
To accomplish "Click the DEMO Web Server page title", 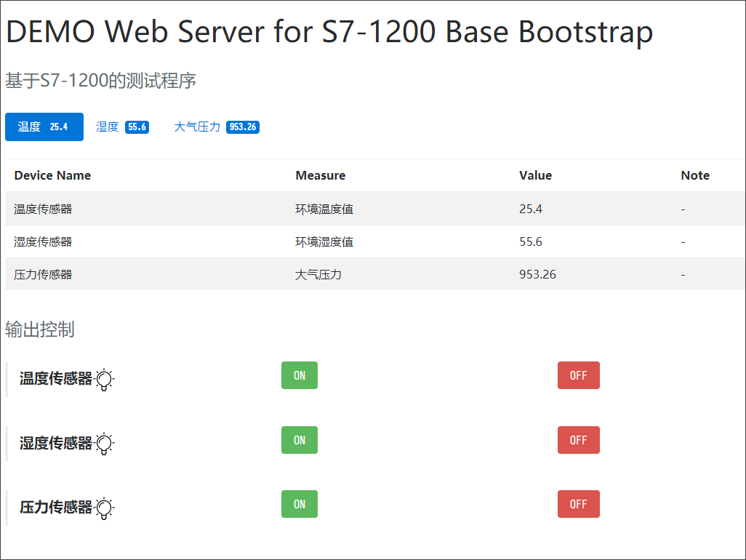I will 329,32.
